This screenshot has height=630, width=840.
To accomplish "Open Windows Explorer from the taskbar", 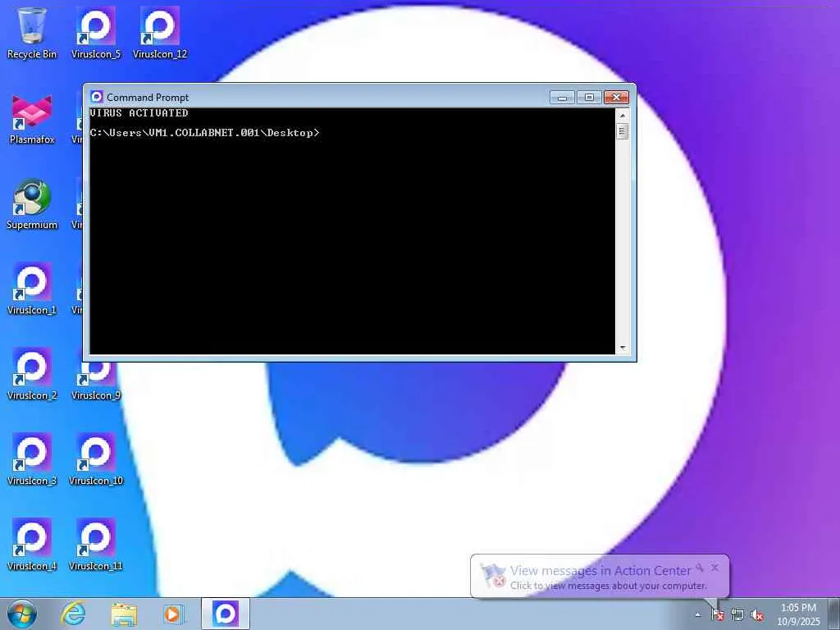I will click(124, 614).
